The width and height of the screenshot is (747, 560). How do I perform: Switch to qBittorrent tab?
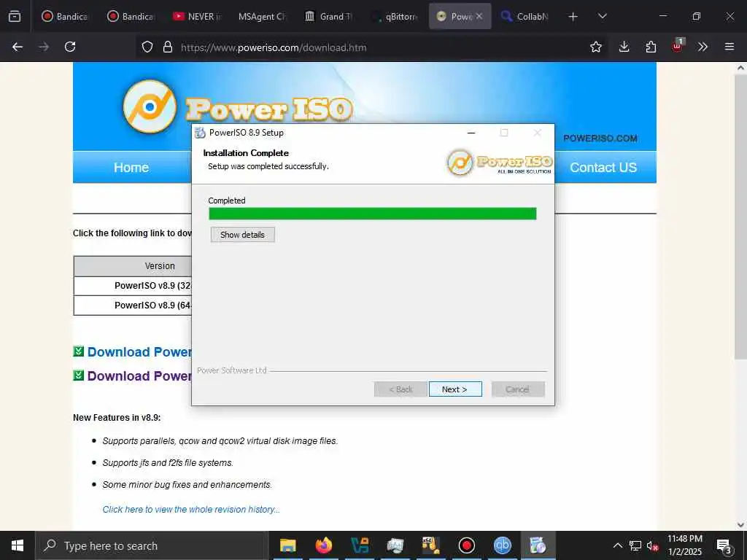click(x=393, y=17)
